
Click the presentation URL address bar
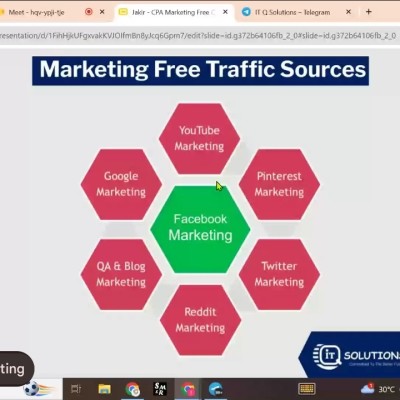pos(200,35)
